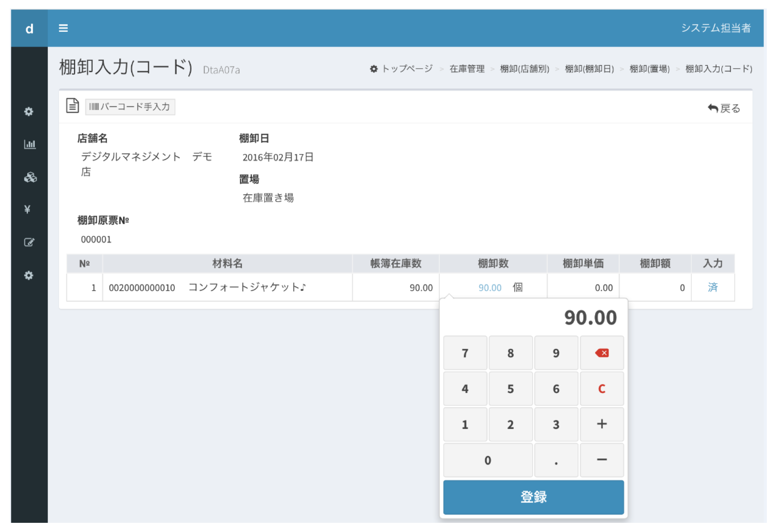Tap keypad digit 0
Viewport: 776px width, 532px height.
tap(488, 460)
